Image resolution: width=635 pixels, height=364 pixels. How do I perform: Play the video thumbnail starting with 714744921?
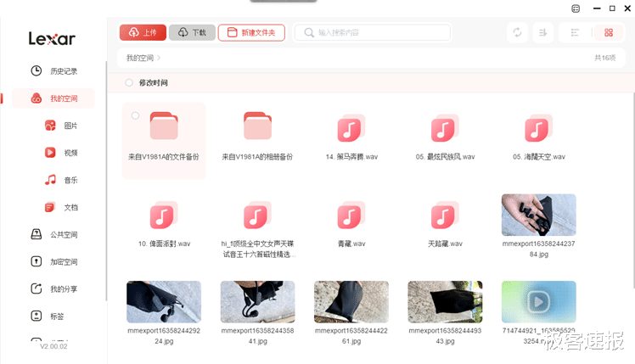coord(538,302)
